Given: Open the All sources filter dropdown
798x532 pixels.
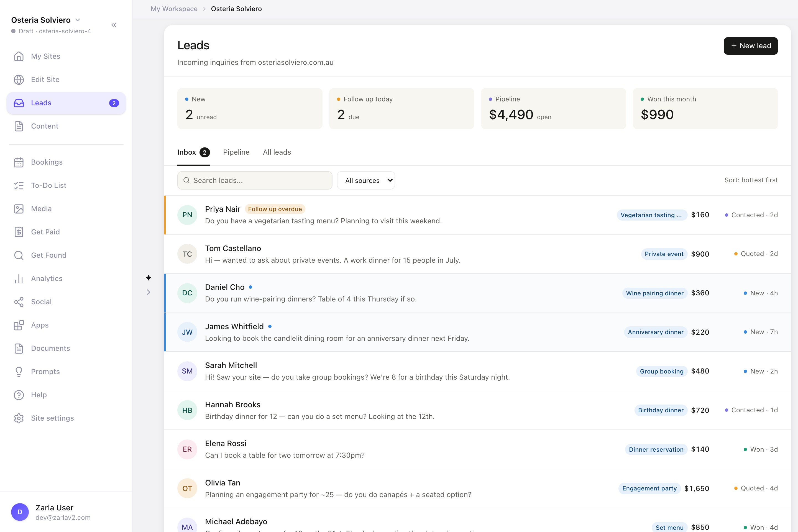Looking at the screenshot, I should pyautogui.click(x=366, y=180).
